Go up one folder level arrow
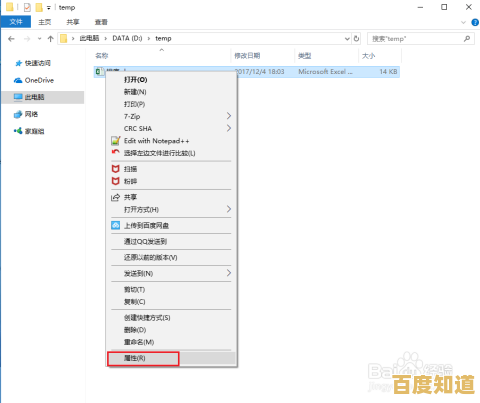 [51, 39]
